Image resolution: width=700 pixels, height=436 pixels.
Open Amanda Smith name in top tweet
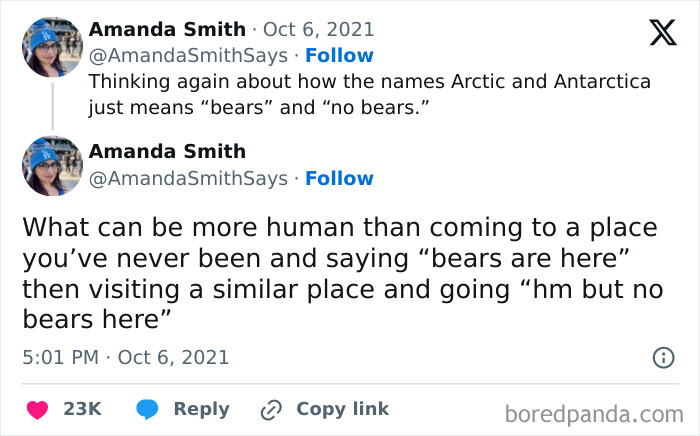coord(166,29)
